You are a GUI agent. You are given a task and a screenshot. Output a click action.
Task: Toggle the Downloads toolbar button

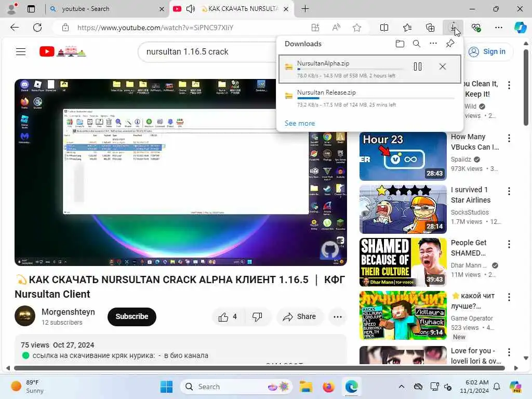coord(453,28)
